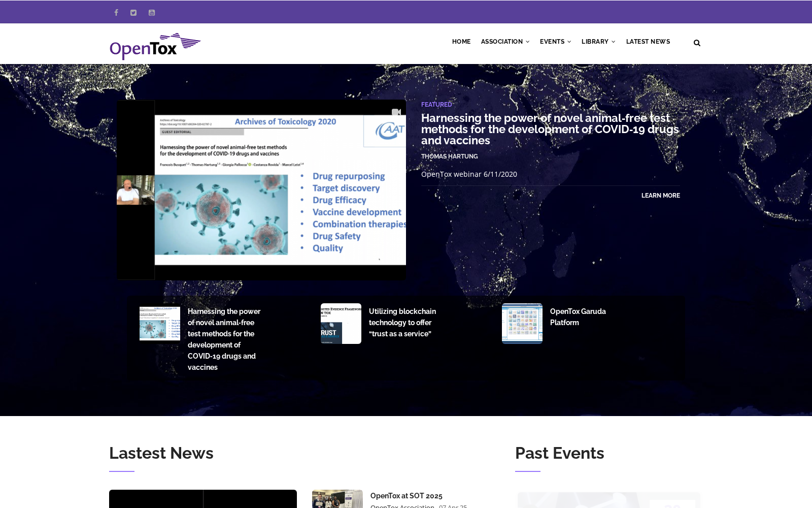
Task: Open the "OpenTox at SOT 2025" news link
Action: [x=407, y=496]
